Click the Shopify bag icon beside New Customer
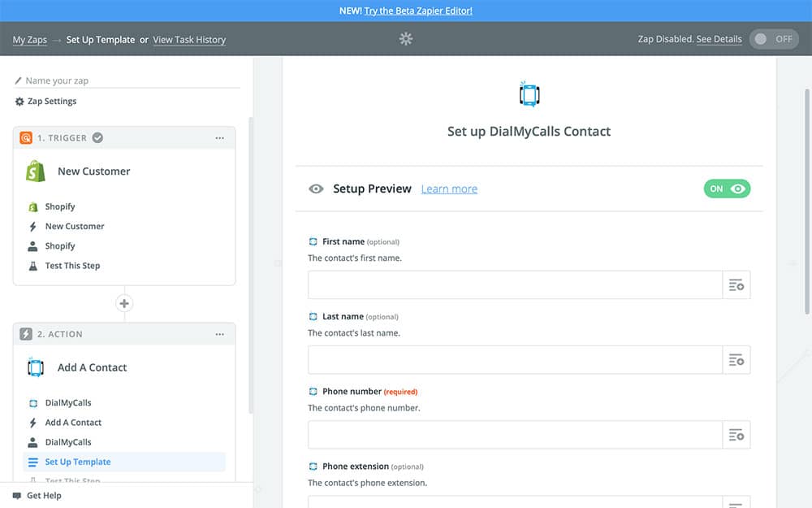 [x=36, y=172]
